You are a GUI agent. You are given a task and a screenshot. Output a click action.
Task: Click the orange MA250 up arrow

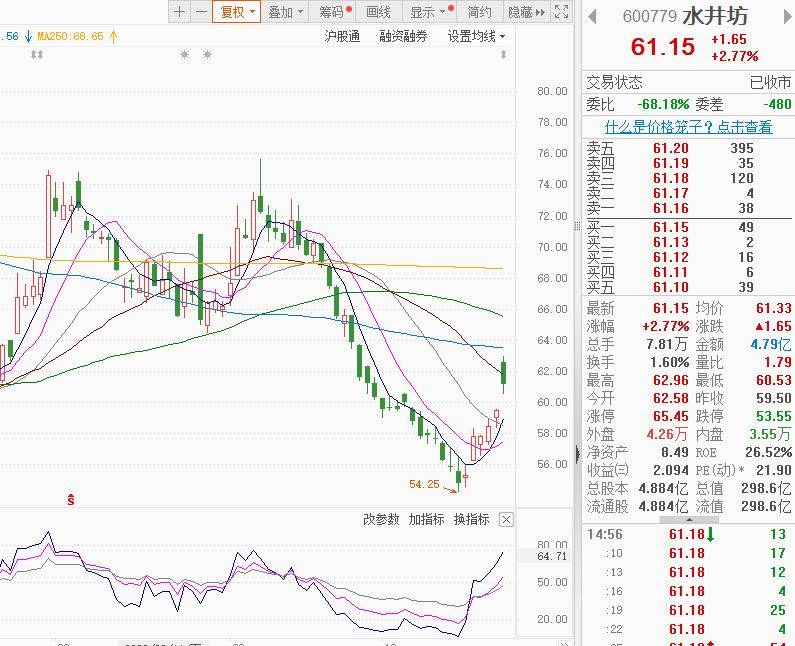point(113,36)
